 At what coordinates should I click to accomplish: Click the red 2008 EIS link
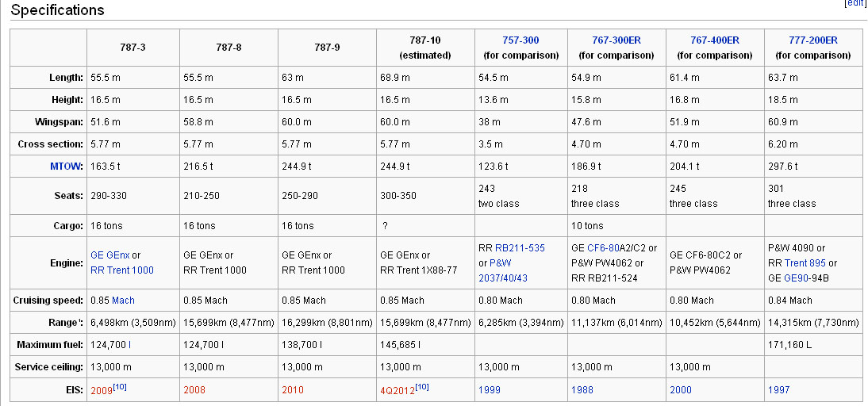pyautogui.click(x=194, y=390)
